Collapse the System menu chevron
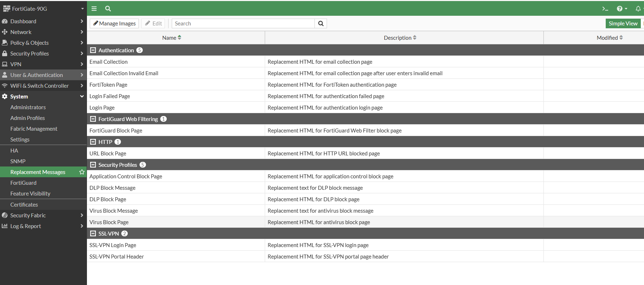The width and height of the screenshot is (644, 285). (x=82, y=96)
